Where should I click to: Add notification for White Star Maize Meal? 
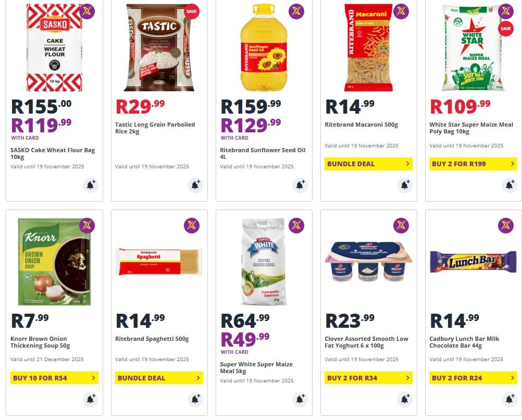(x=509, y=185)
